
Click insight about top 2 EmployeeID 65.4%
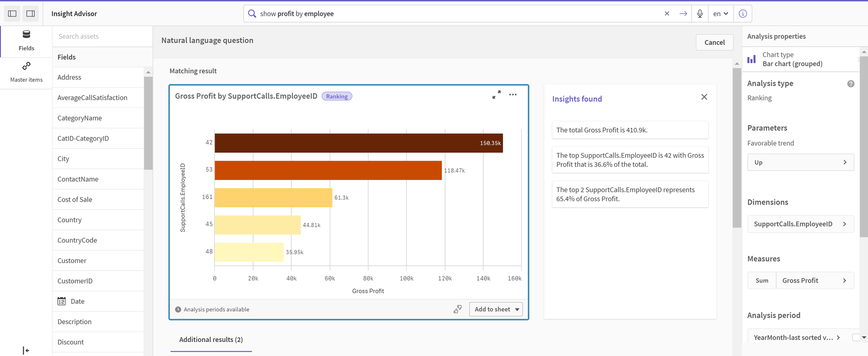[x=630, y=194]
